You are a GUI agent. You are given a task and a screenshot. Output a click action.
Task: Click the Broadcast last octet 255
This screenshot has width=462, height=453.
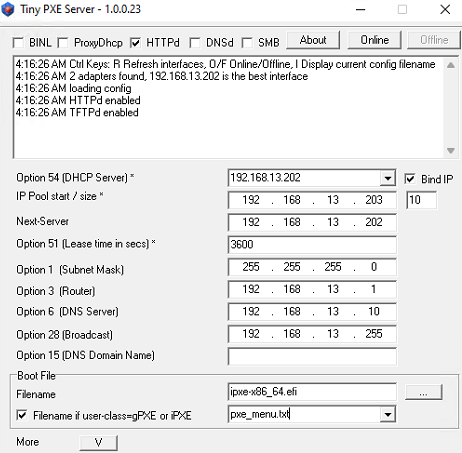point(374,334)
